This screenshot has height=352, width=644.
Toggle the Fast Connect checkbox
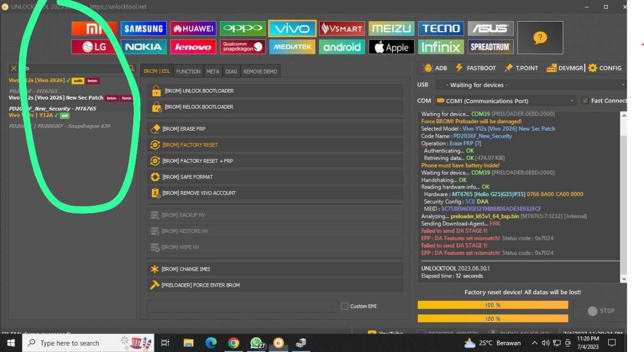pos(585,101)
